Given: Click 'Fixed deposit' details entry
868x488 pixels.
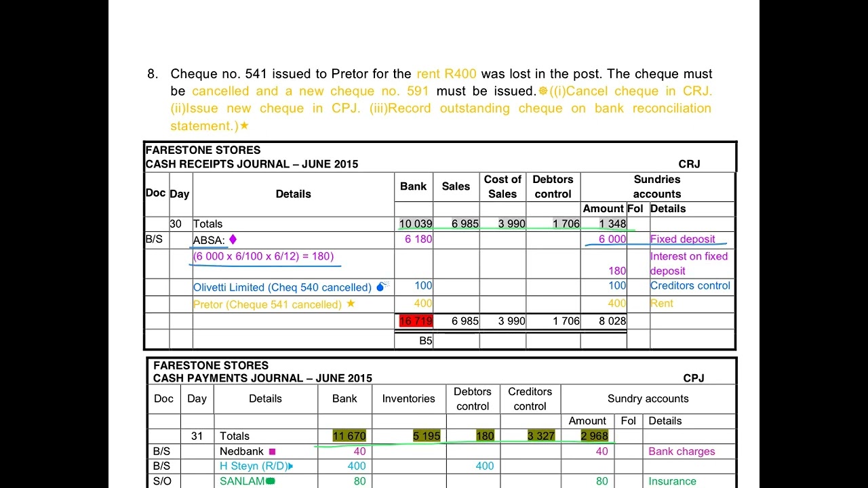Looking at the screenshot, I should 683,239.
